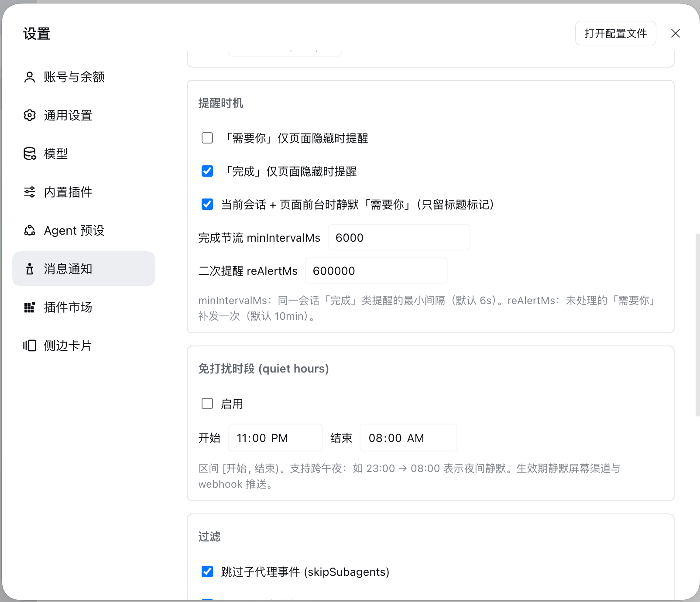
Task: Click the minIntervalMs description help text
Action: tap(428, 308)
